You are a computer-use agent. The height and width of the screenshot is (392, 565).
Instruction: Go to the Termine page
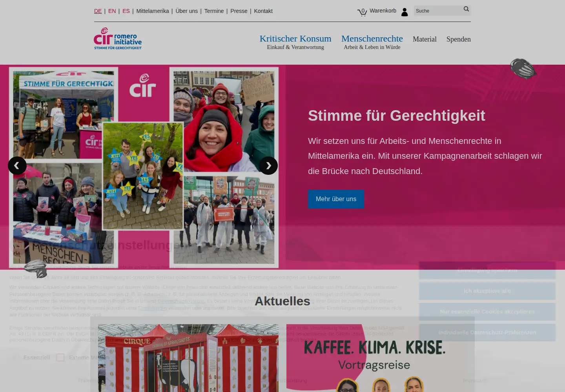click(214, 11)
